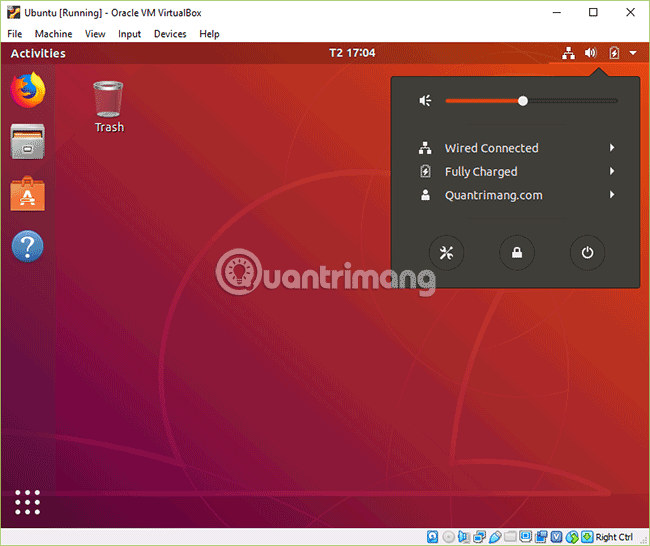Click the Wired Connected label
Image resolution: width=650 pixels, height=546 pixels.
click(x=491, y=148)
